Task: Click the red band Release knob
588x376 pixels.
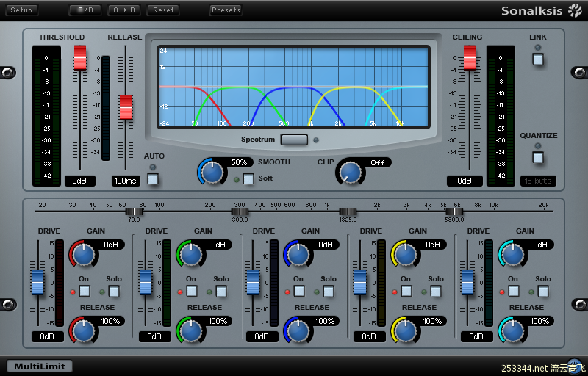Action: [84, 331]
